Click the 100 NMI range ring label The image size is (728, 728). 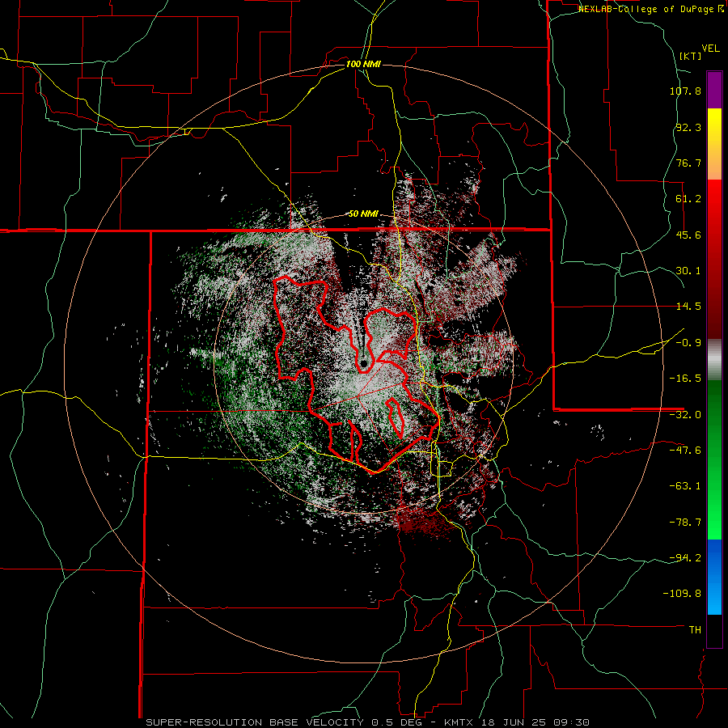tap(363, 64)
